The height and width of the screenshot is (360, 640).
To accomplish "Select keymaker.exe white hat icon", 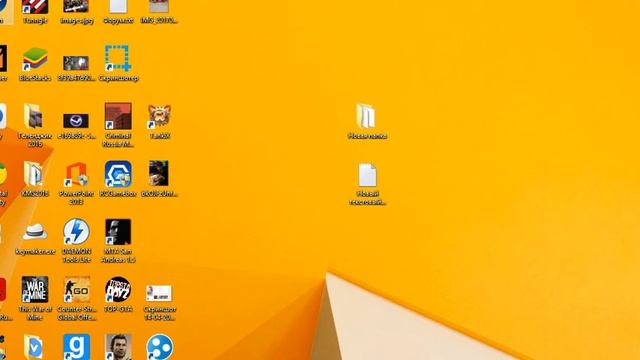I will [x=35, y=232].
